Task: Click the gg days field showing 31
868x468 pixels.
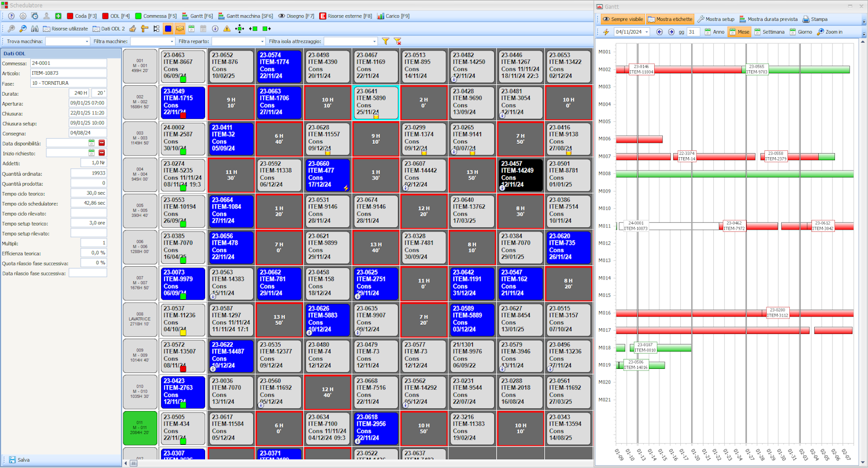Action: click(x=693, y=32)
